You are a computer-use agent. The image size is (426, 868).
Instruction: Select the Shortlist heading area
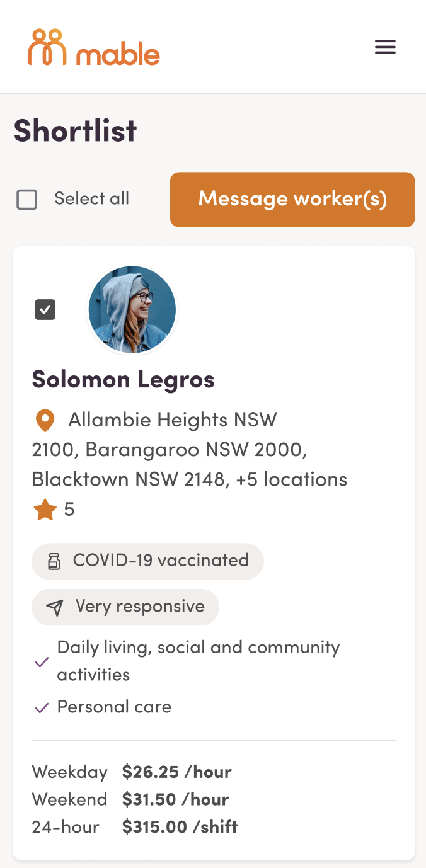(x=75, y=131)
